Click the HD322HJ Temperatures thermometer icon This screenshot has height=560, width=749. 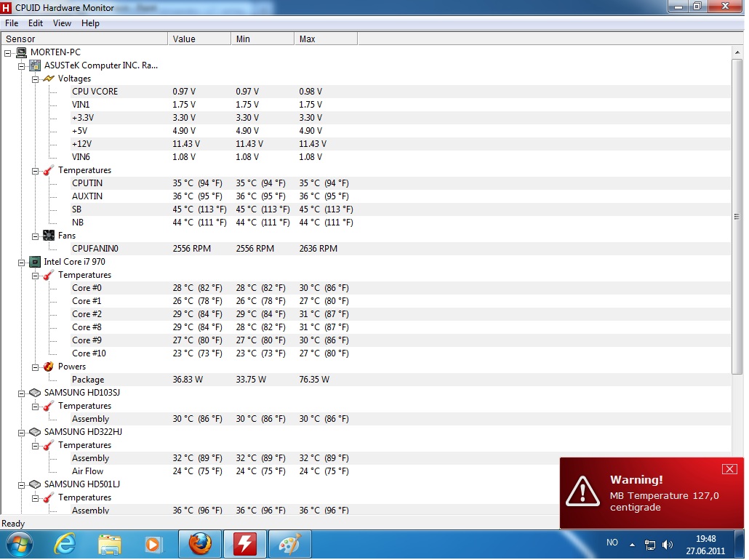coord(48,445)
